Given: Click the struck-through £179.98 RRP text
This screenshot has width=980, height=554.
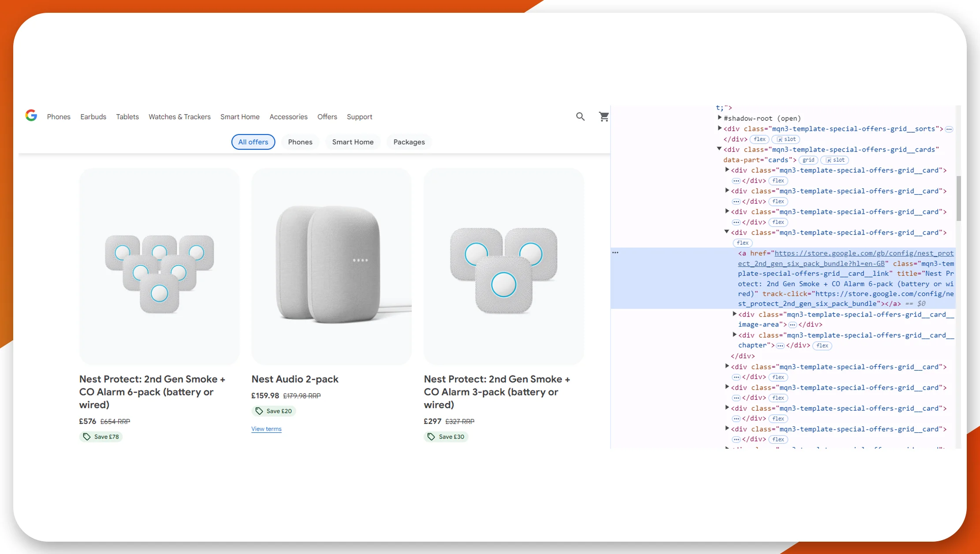Looking at the screenshot, I should pos(302,396).
